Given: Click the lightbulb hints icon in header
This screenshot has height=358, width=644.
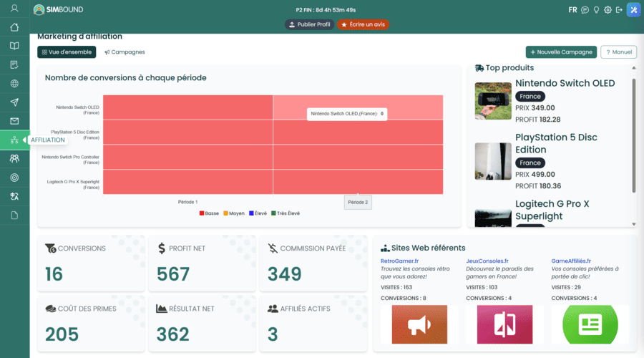Looking at the screenshot, I should click(596, 10).
